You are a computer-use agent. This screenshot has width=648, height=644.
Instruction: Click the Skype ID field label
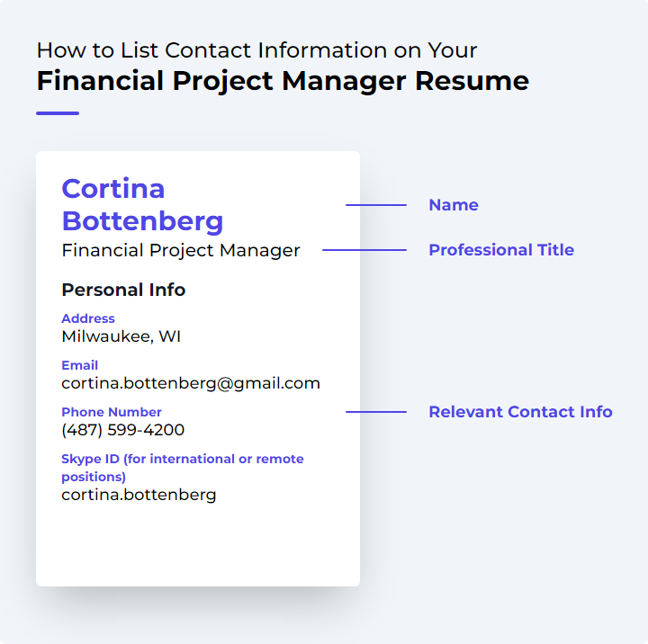183,468
